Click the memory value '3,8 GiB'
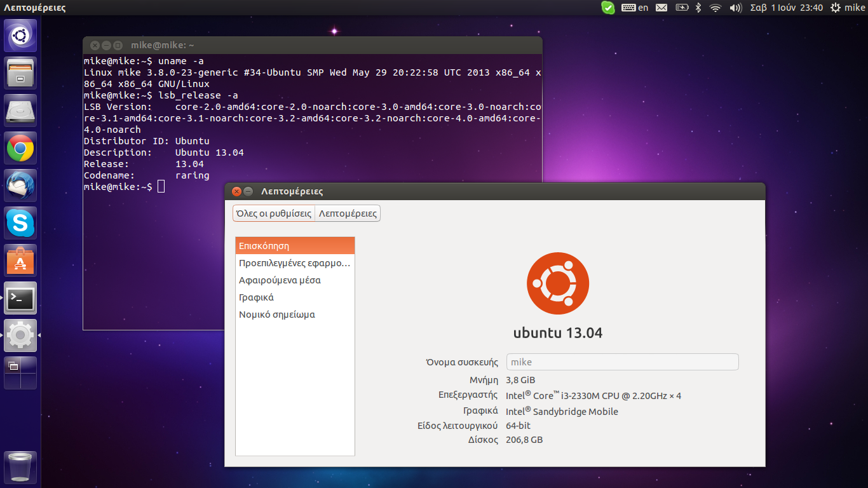This screenshot has width=868, height=488. tap(520, 380)
